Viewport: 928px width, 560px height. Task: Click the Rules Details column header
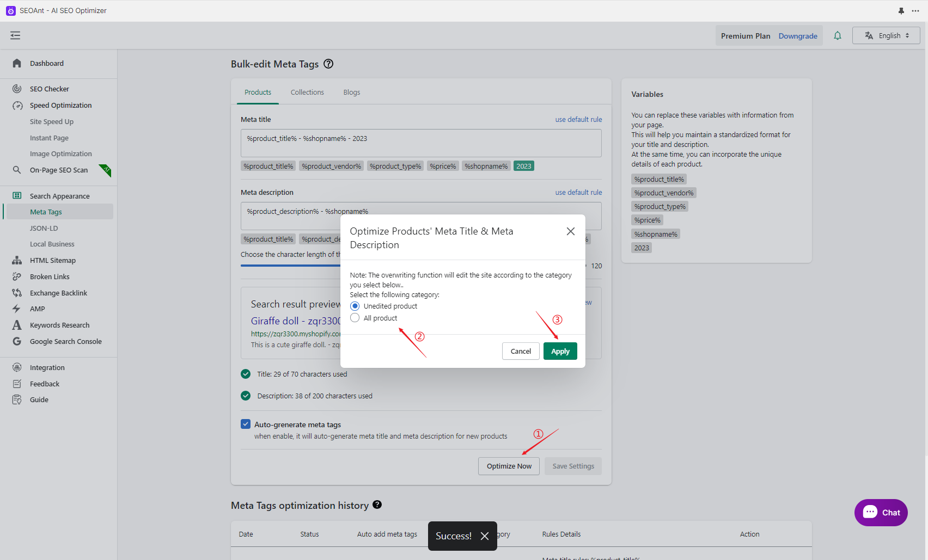pyautogui.click(x=561, y=534)
